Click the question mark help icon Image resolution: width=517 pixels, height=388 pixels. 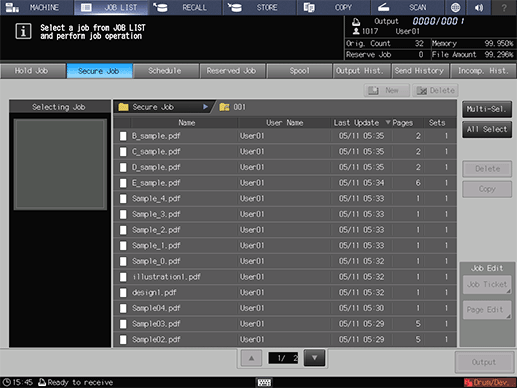[x=504, y=7]
